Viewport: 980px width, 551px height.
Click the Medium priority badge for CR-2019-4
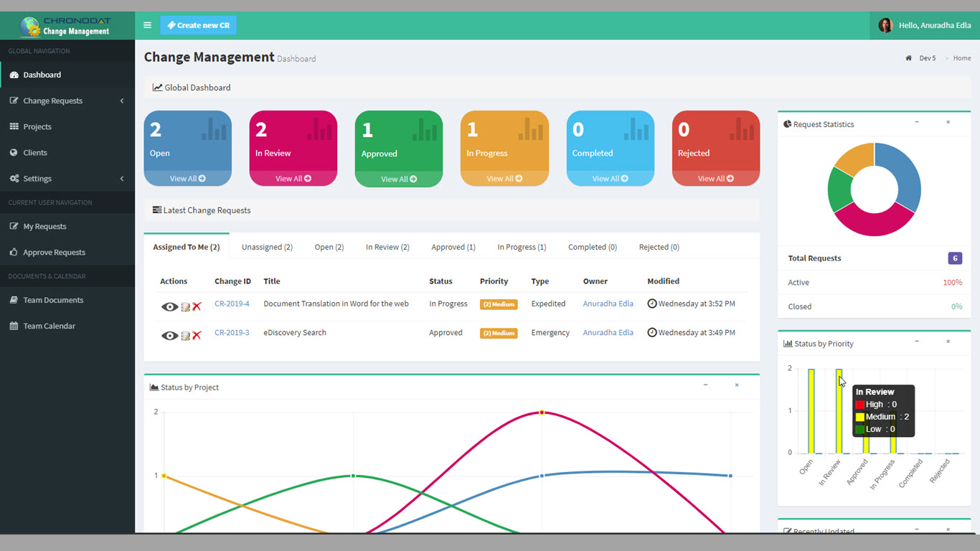(499, 304)
